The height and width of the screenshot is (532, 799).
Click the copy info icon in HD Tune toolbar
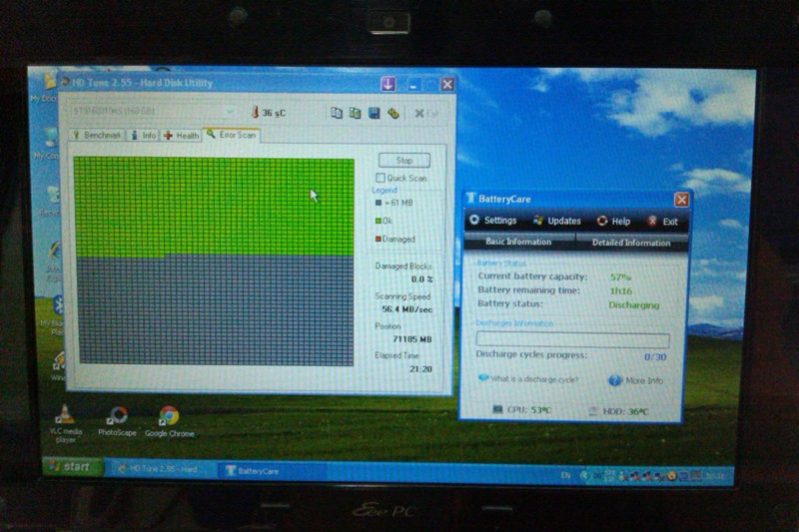pyautogui.click(x=337, y=113)
